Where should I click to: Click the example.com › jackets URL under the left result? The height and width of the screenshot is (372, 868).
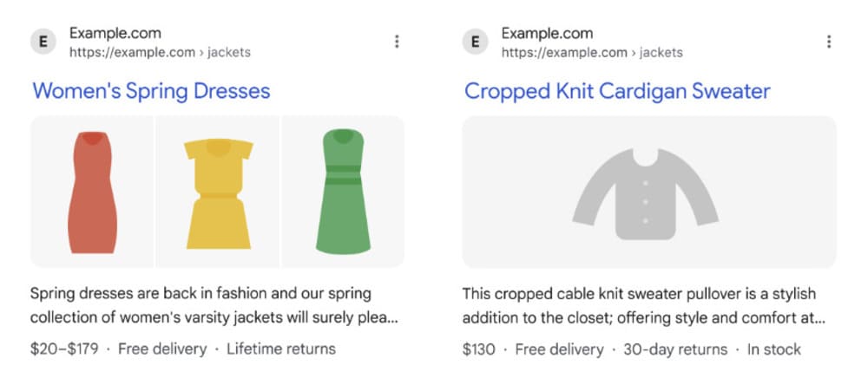point(160,52)
